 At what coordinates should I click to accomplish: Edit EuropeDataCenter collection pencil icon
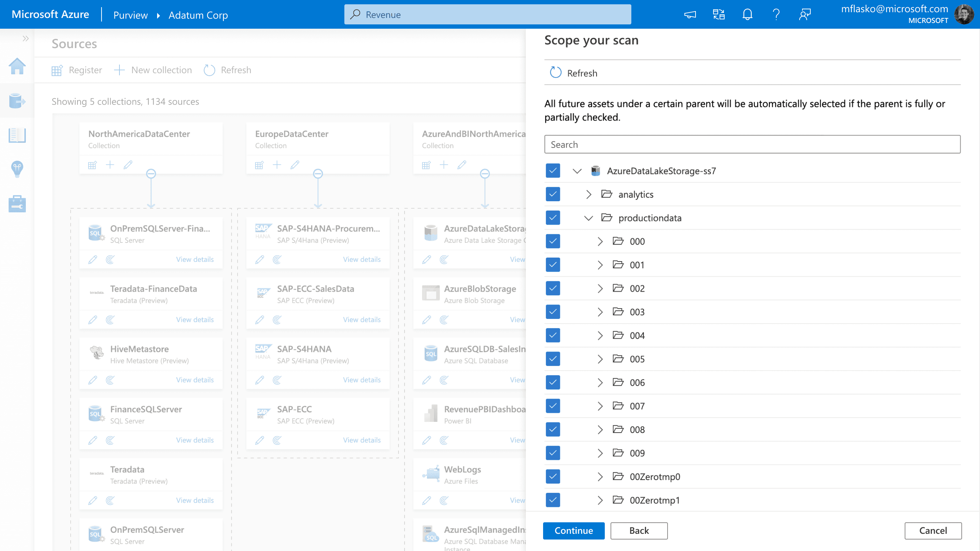tap(295, 165)
